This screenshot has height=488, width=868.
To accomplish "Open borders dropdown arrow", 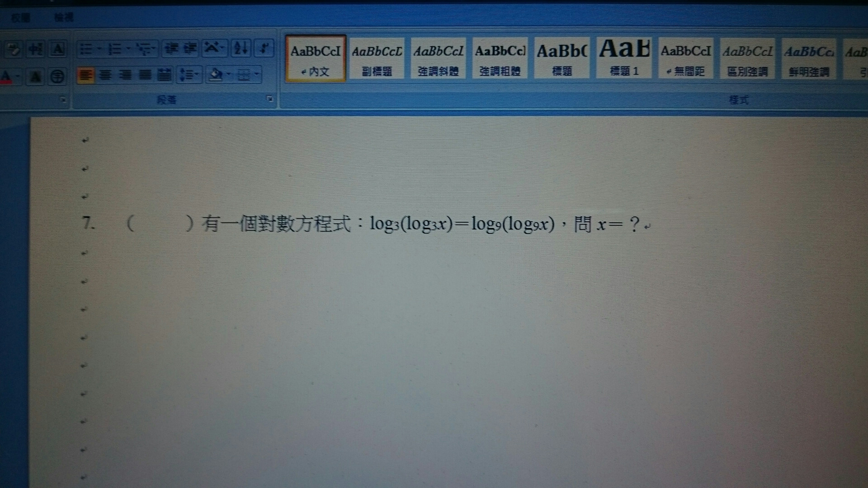I will point(257,74).
